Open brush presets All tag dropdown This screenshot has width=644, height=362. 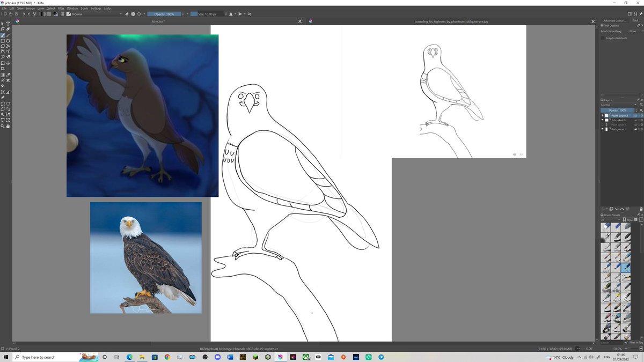[x=611, y=220]
